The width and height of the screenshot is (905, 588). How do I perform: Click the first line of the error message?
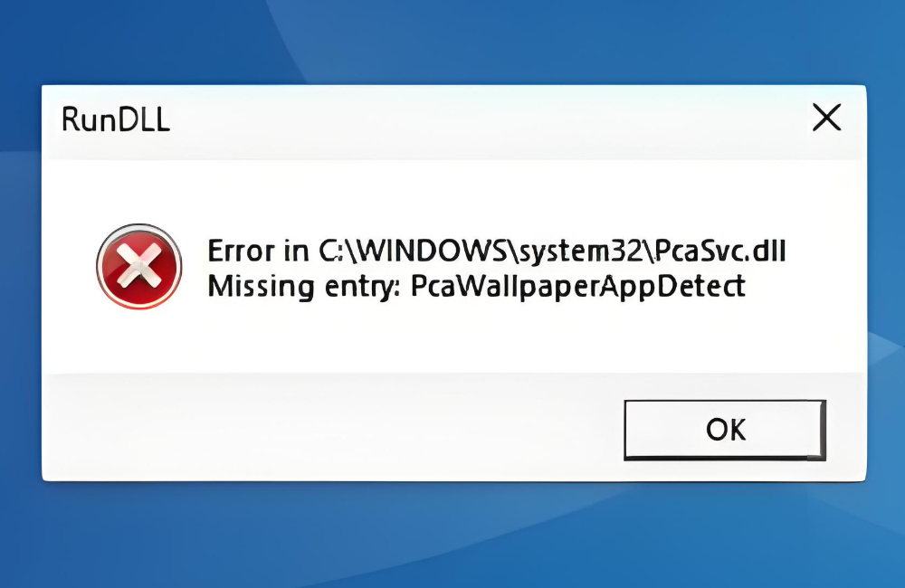(x=497, y=251)
